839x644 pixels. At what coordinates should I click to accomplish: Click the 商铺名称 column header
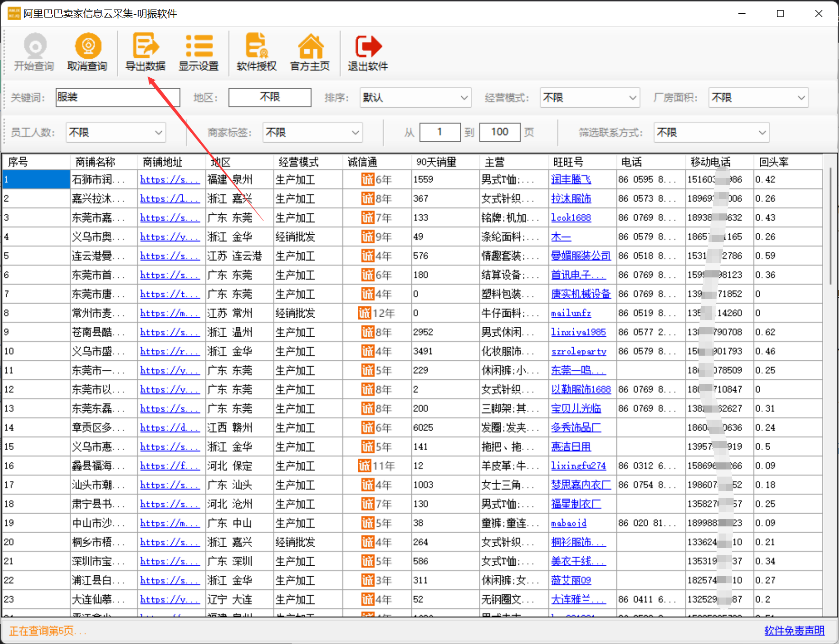[104, 162]
